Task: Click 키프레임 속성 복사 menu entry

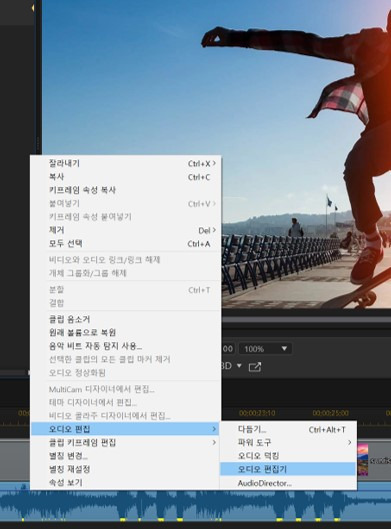Action: point(125,190)
